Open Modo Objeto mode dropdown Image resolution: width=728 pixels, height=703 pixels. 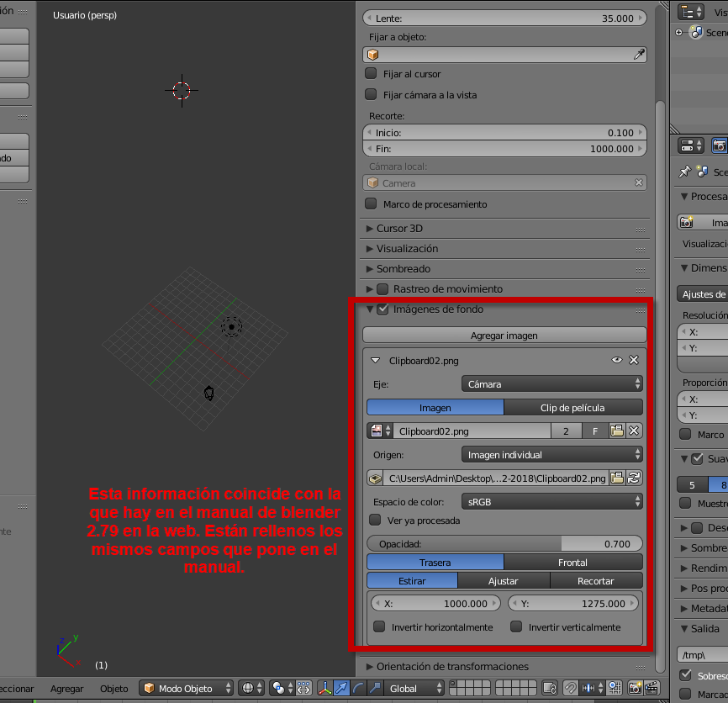coord(187,688)
